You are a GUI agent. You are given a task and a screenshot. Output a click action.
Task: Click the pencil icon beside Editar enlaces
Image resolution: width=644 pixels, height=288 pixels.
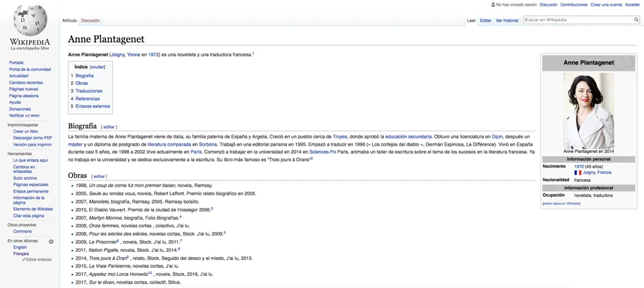tap(24, 260)
